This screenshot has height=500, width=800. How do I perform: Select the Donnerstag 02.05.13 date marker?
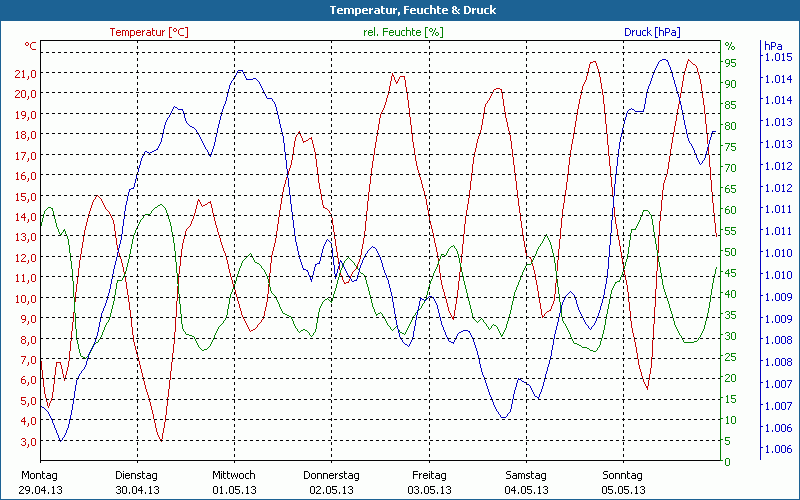point(331,482)
